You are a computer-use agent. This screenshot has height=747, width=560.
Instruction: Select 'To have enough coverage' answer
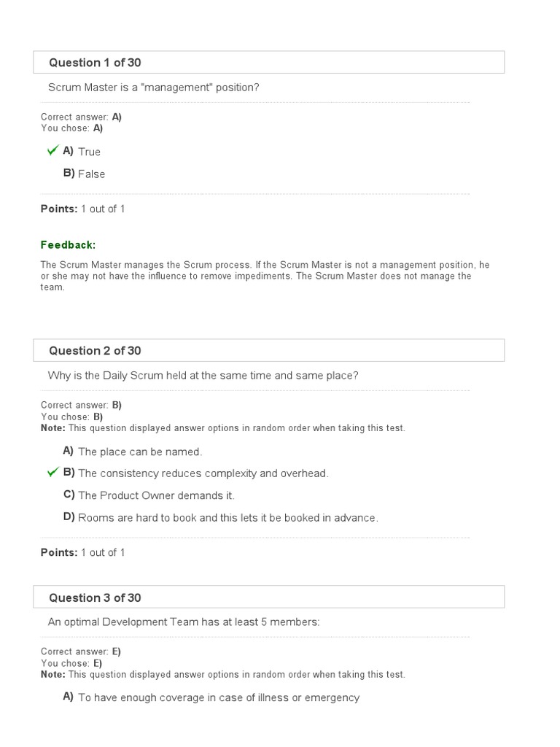[218, 697]
